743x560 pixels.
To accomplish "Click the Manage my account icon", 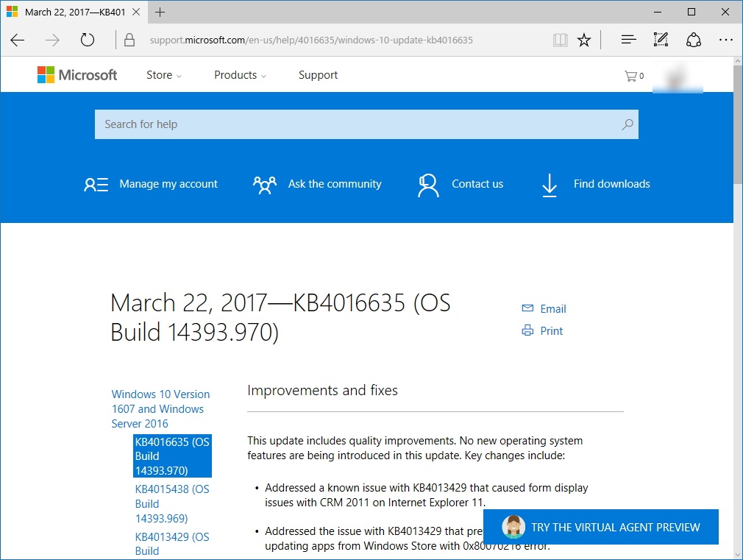I will tap(96, 185).
